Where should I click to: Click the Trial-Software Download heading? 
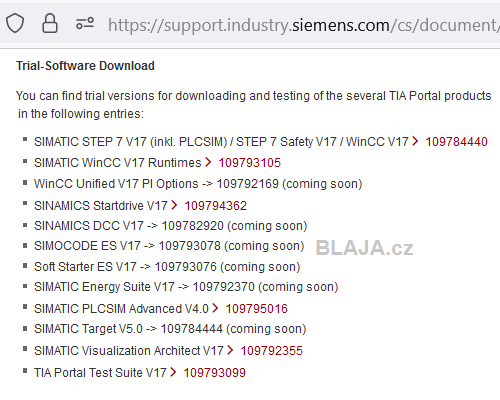tap(85, 66)
